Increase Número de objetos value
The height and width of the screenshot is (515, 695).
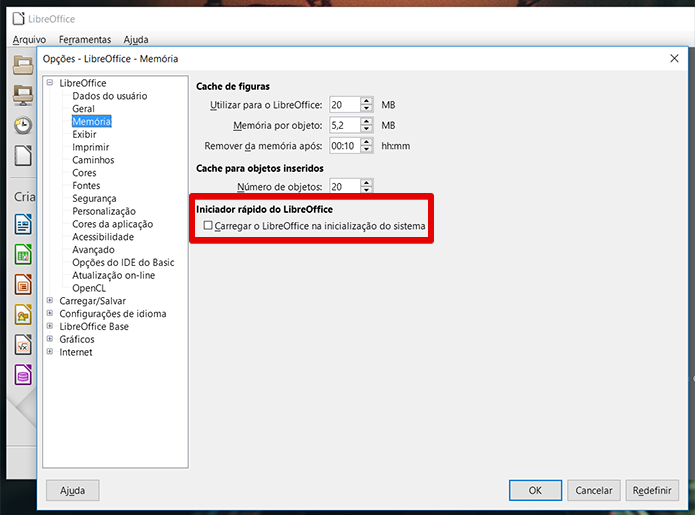pos(367,183)
